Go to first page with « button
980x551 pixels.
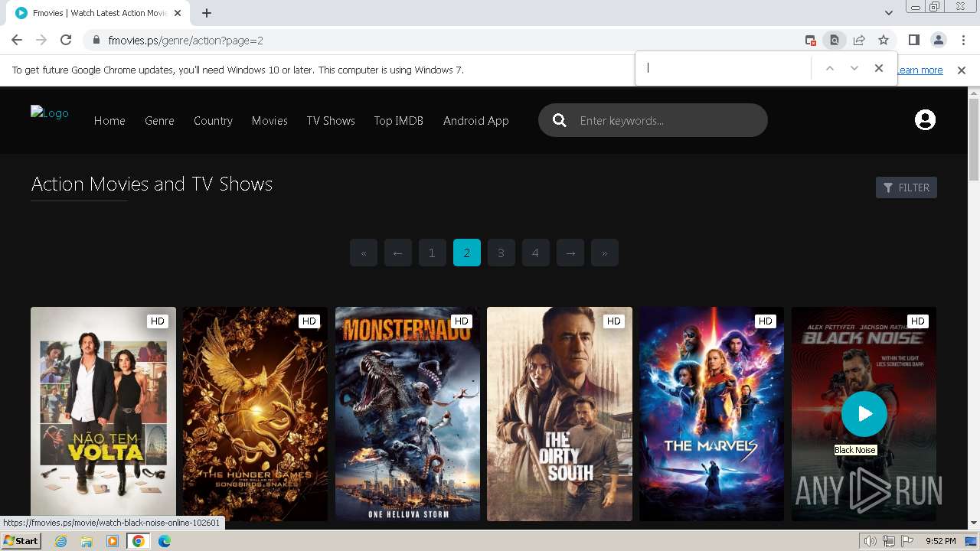pyautogui.click(x=364, y=253)
